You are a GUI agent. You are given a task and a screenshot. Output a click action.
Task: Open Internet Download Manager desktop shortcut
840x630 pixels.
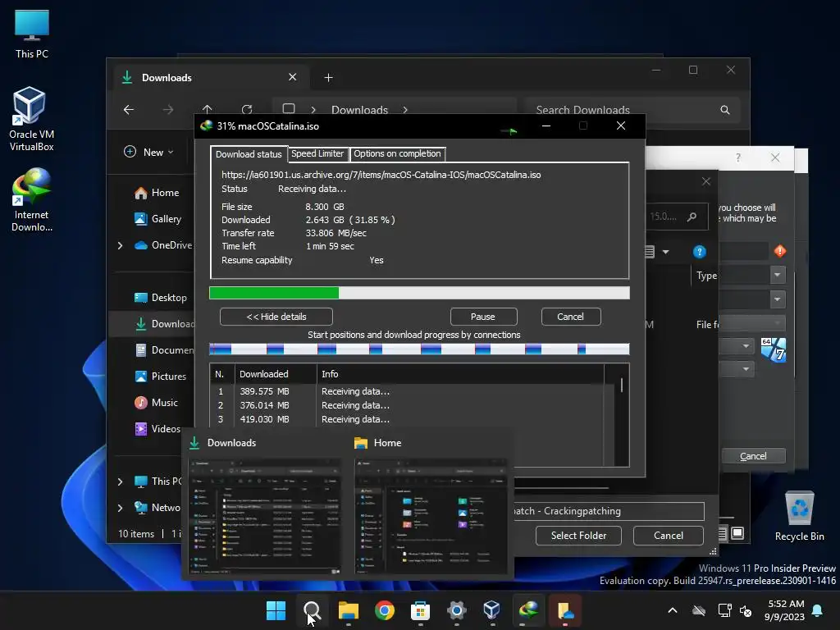pos(31,200)
